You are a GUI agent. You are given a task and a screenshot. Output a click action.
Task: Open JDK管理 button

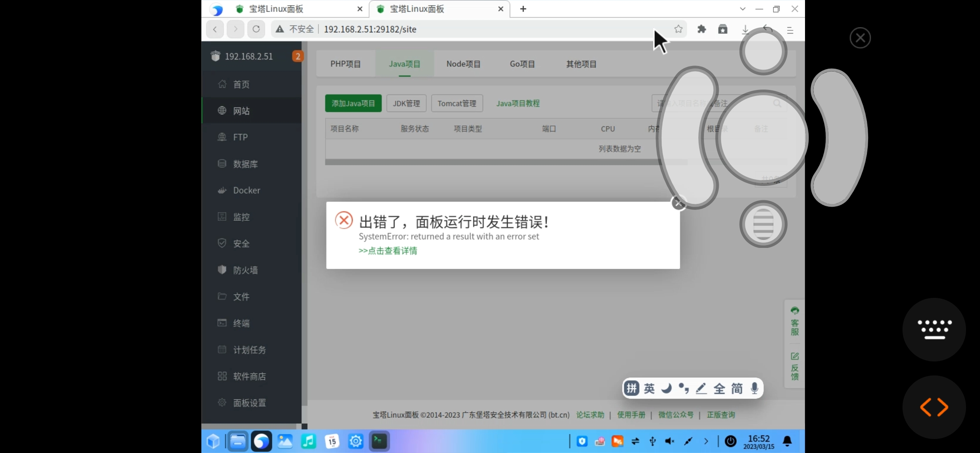(x=406, y=104)
